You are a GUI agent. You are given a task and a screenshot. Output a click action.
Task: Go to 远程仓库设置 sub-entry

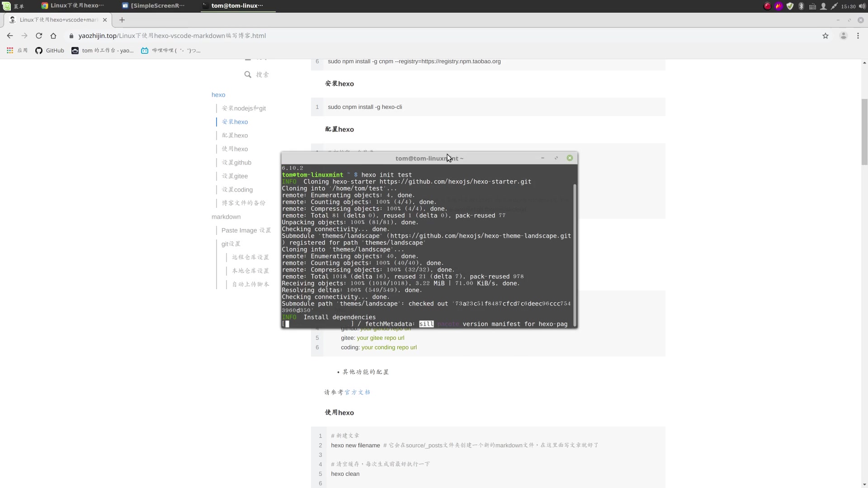coord(250,257)
